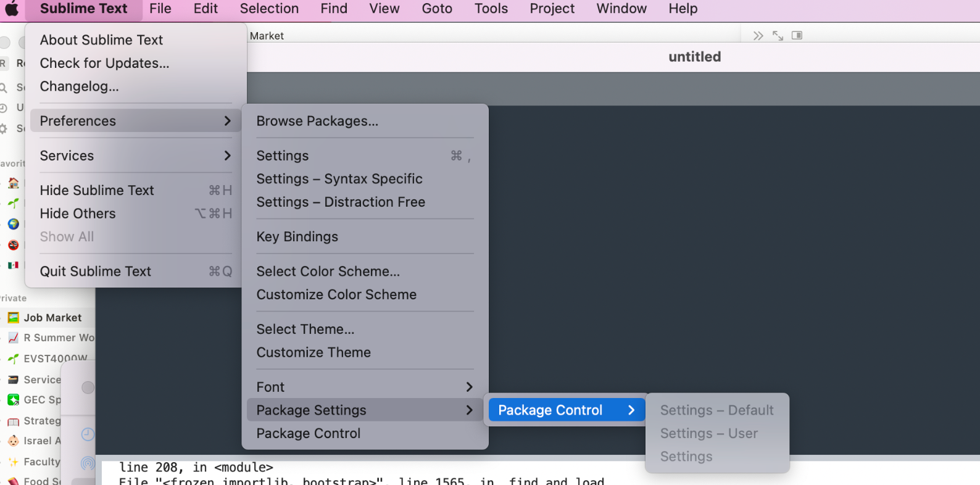Open the Project menu
980x485 pixels.
[x=552, y=9]
